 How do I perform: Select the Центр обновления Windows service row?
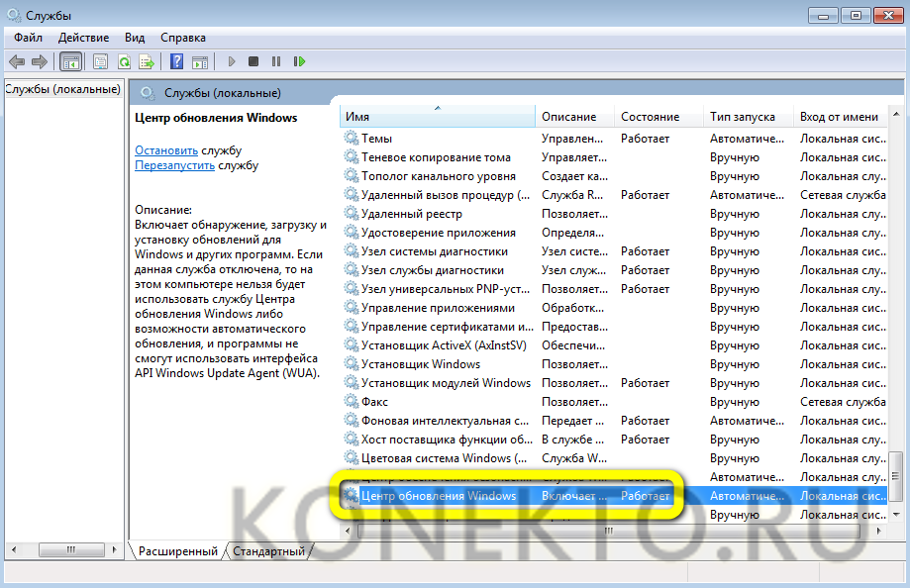point(614,496)
